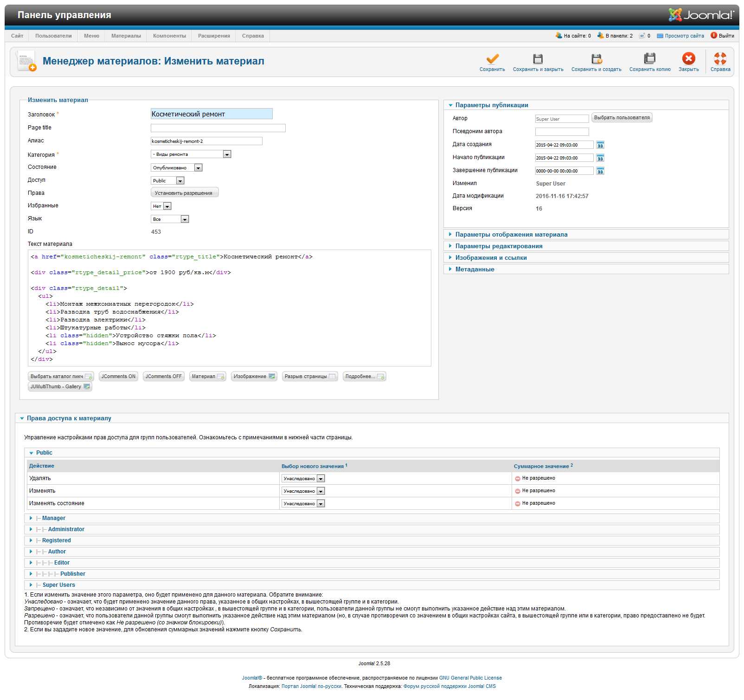Click the JComments OFF button
This screenshot has height=700, width=744.
(x=163, y=377)
